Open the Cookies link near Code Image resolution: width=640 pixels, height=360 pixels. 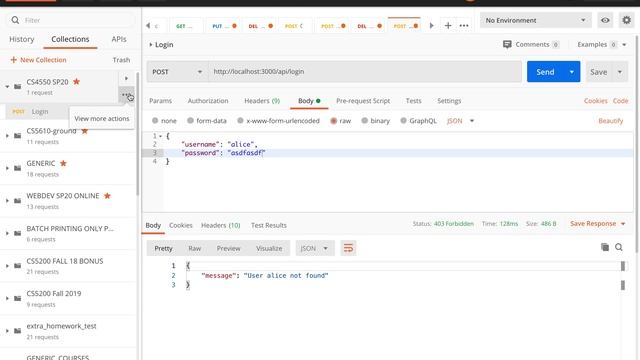[x=596, y=101]
